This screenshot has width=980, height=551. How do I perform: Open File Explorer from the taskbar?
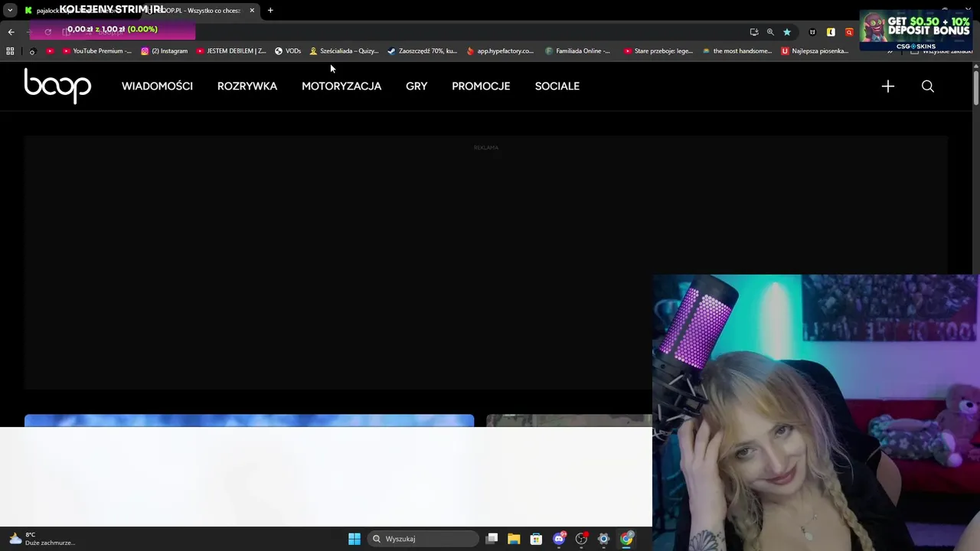click(x=514, y=539)
